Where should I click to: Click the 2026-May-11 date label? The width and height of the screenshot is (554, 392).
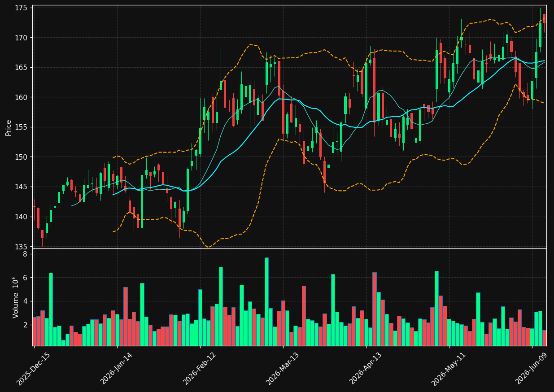[449, 368]
